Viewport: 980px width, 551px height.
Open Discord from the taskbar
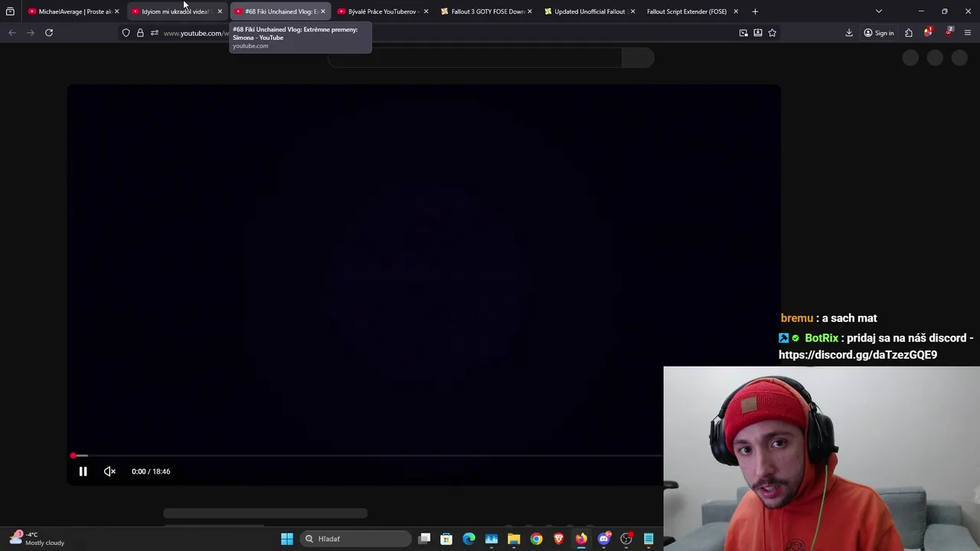coord(604,539)
